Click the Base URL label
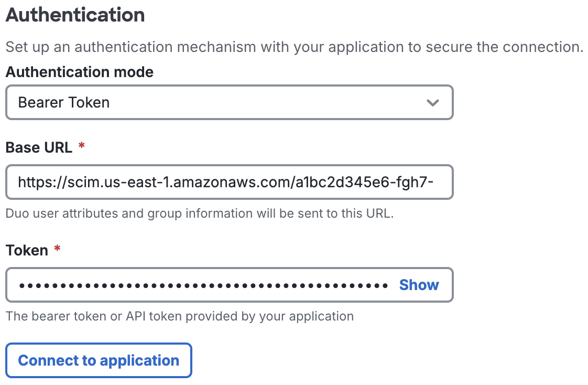 (38, 147)
